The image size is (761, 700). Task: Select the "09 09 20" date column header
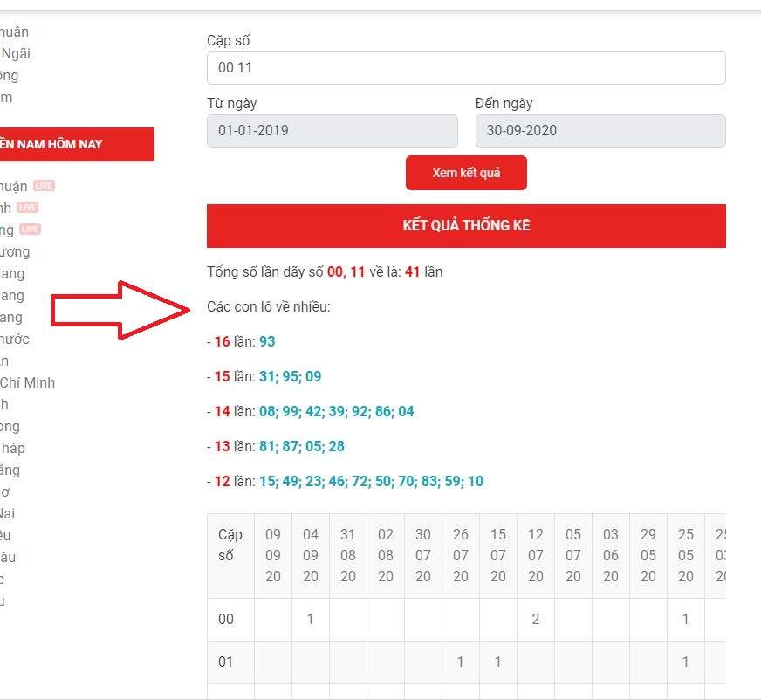click(273, 555)
